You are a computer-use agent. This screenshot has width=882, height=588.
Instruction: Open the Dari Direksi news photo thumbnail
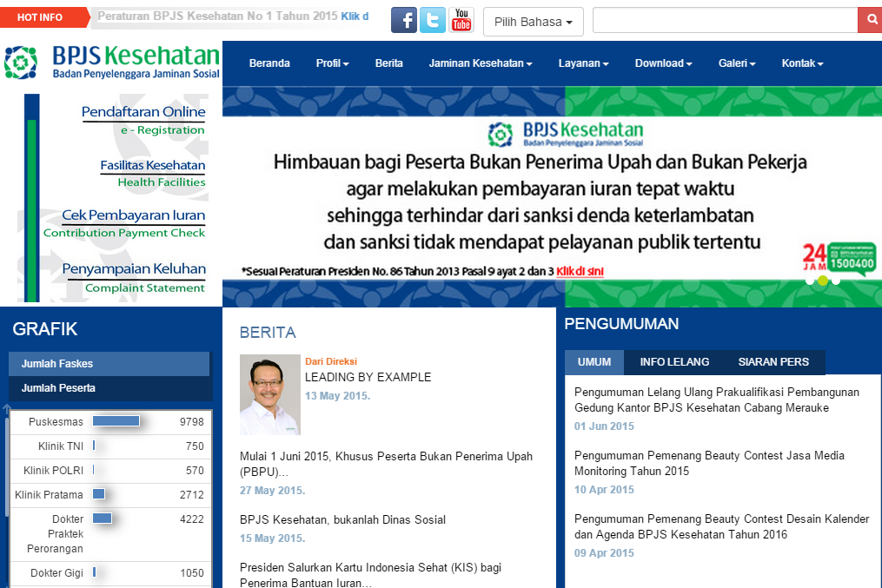click(269, 393)
